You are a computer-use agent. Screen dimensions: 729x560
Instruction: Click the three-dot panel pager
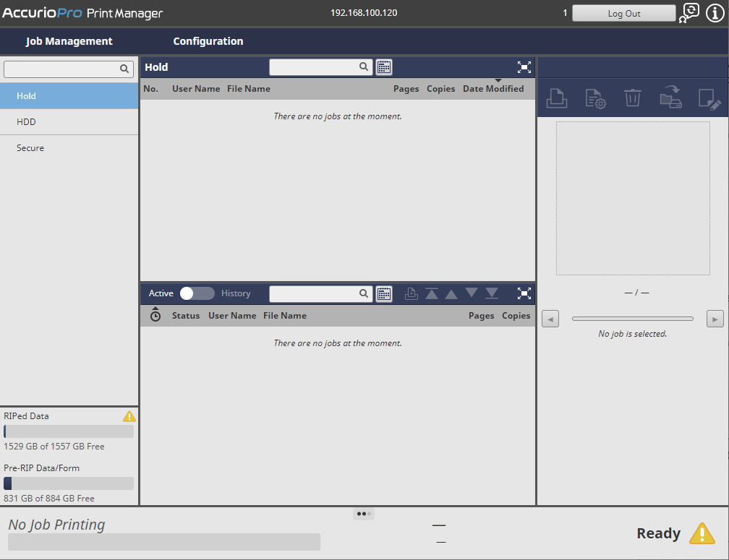(x=364, y=514)
